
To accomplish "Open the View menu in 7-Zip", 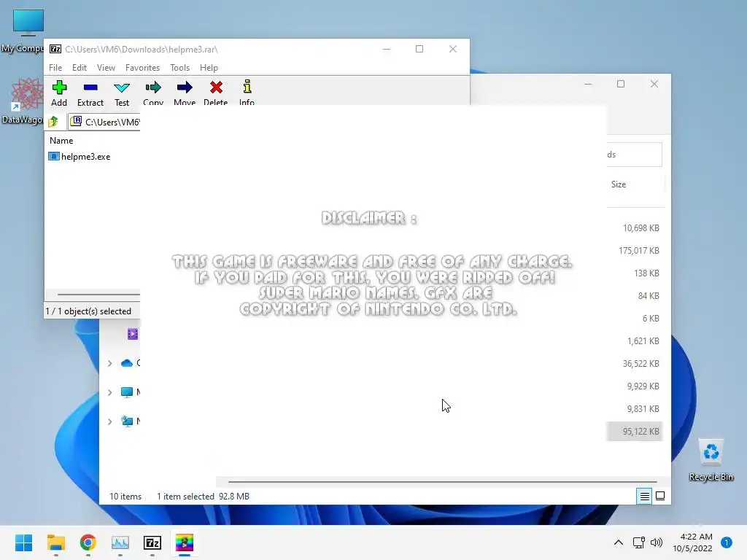I will pyautogui.click(x=106, y=68).
